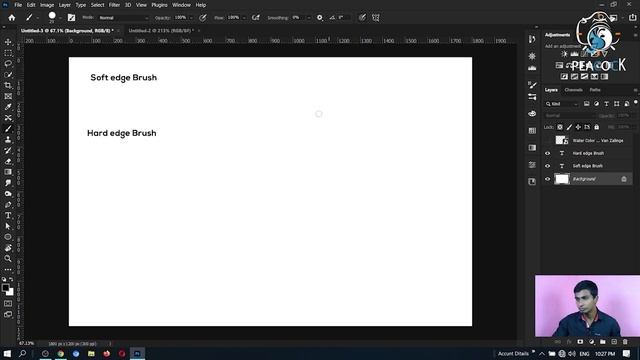Open the Smoothing dropdown arrow

click(309, 18)
